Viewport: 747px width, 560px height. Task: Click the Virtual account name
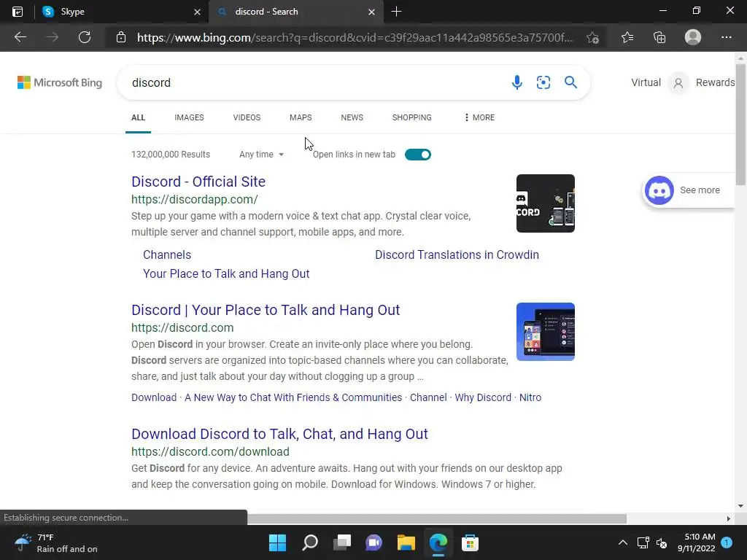point(646,82)
